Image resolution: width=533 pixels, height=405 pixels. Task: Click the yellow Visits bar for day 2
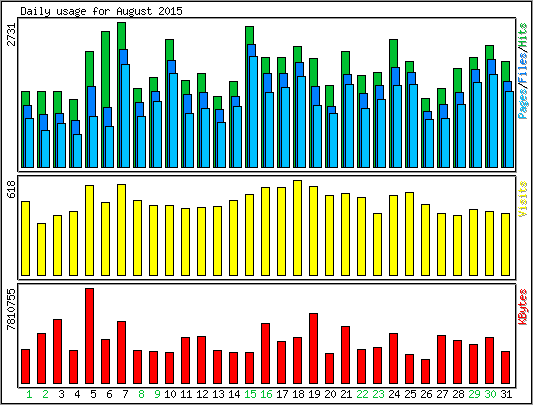click(41, 249)
